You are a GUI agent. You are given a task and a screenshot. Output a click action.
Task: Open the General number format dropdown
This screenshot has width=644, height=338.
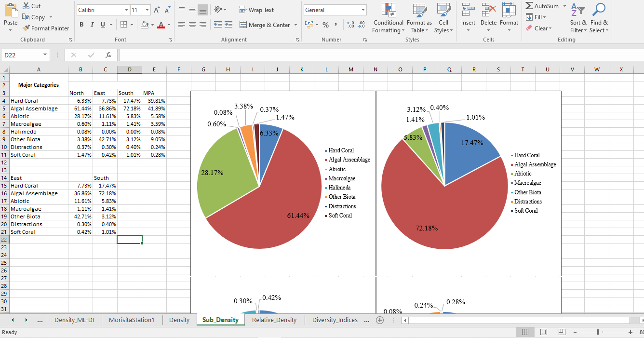click(363, 10)
